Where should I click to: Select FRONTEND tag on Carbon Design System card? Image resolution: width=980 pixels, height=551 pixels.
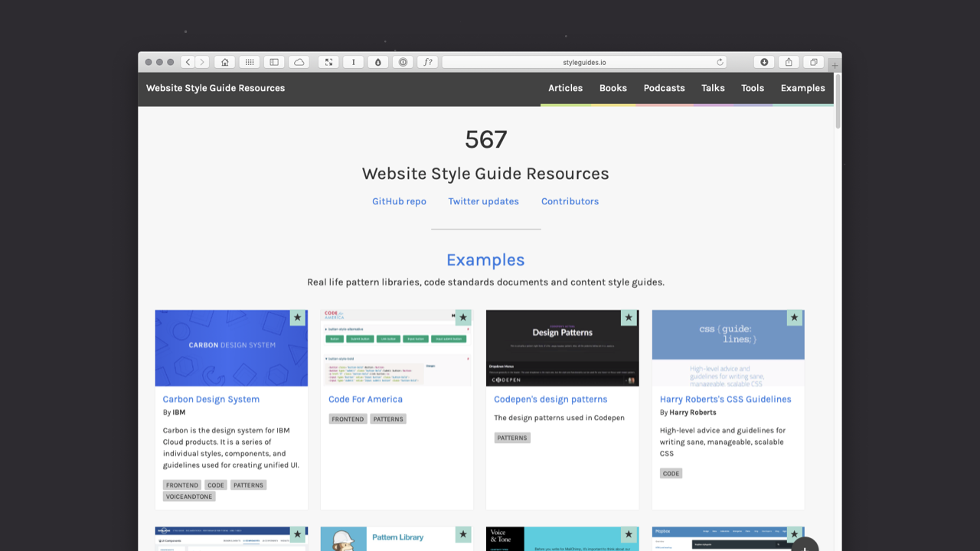click(x=182, y=485)
